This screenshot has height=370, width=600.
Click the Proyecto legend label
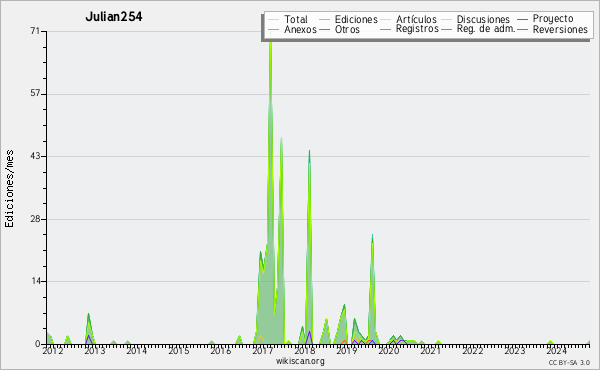click(x=553, y=19)
